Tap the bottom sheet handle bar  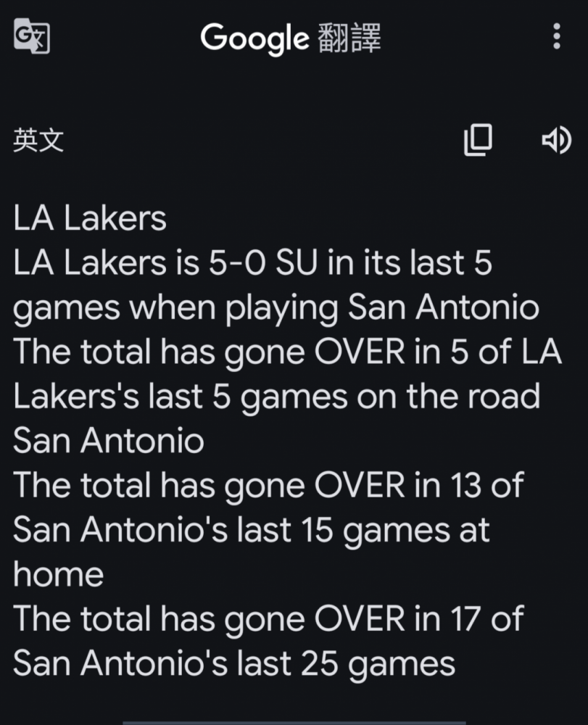[294, 722]
